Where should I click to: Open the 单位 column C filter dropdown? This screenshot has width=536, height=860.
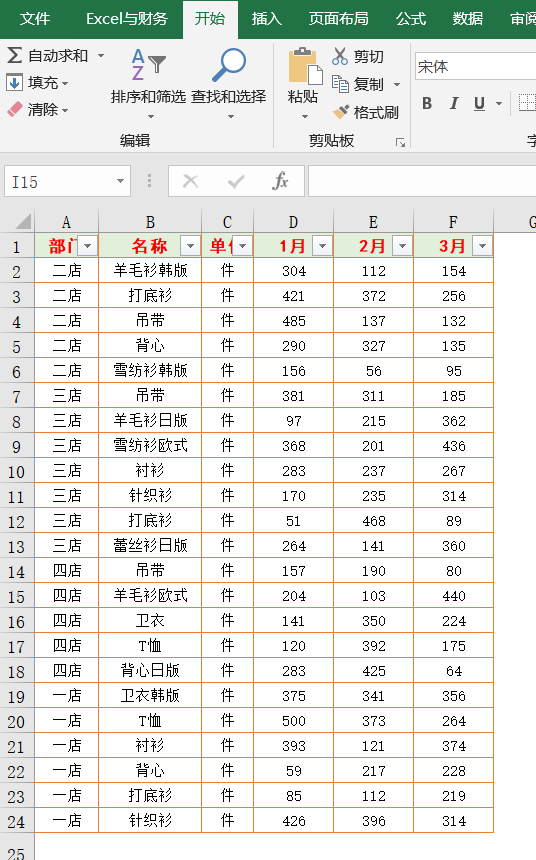pyautogui.click(x=242, y=246)
